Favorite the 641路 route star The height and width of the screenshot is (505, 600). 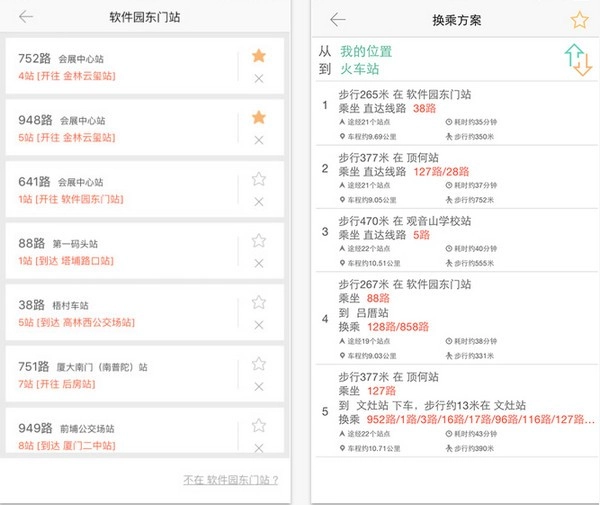click(x=259, y=179)
